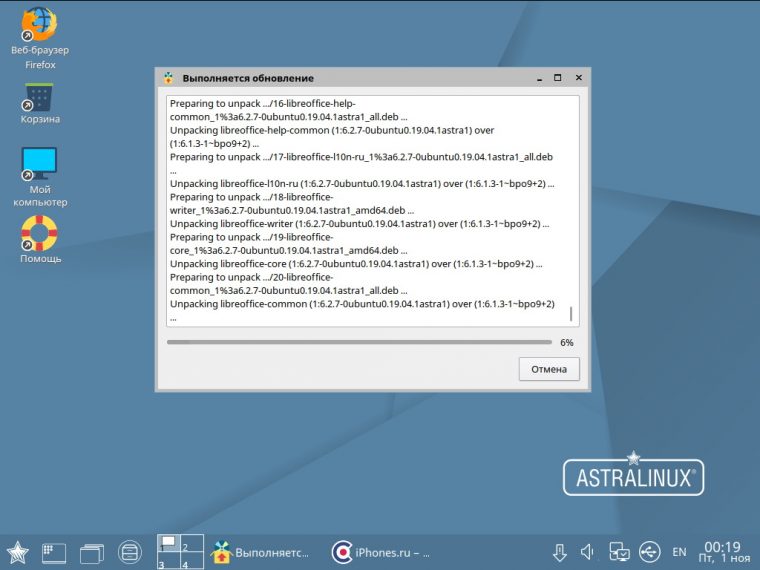Click the update progress bar at 6%

click(x=359, y=342)
